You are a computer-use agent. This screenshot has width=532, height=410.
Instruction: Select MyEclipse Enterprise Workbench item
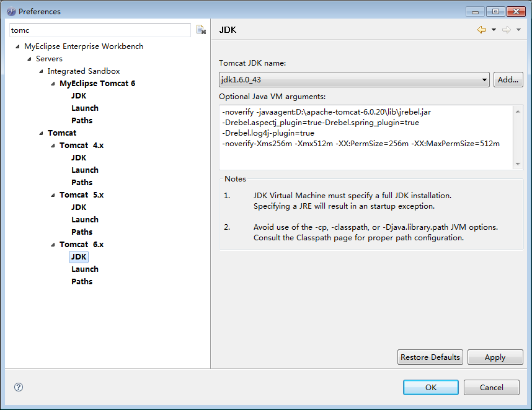pyautogui.click(x=84, y=46)
